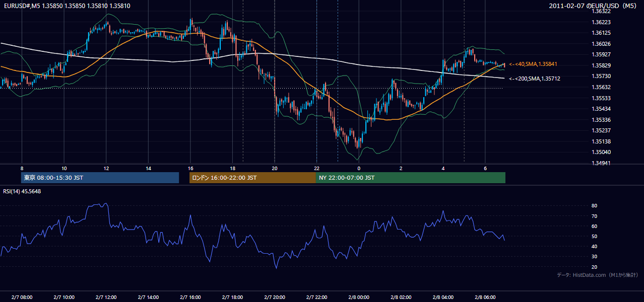Open the HistData.com data credit text
This screenshot has width=644, height=302.
tap(598, 275)
